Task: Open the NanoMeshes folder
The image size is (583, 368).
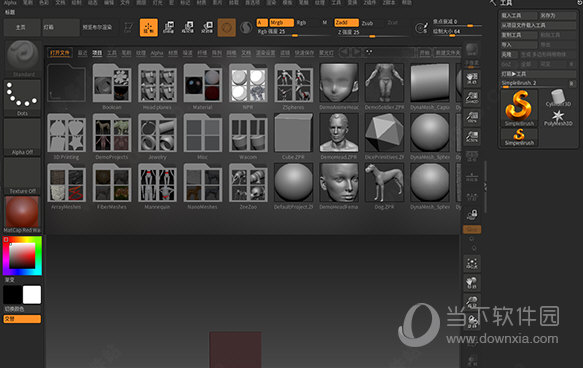Action: [x=202, y=183]
